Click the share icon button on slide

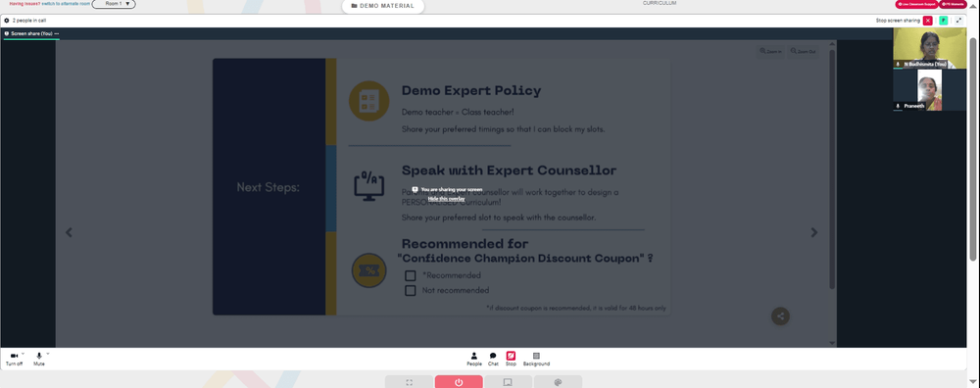(780, 316)
